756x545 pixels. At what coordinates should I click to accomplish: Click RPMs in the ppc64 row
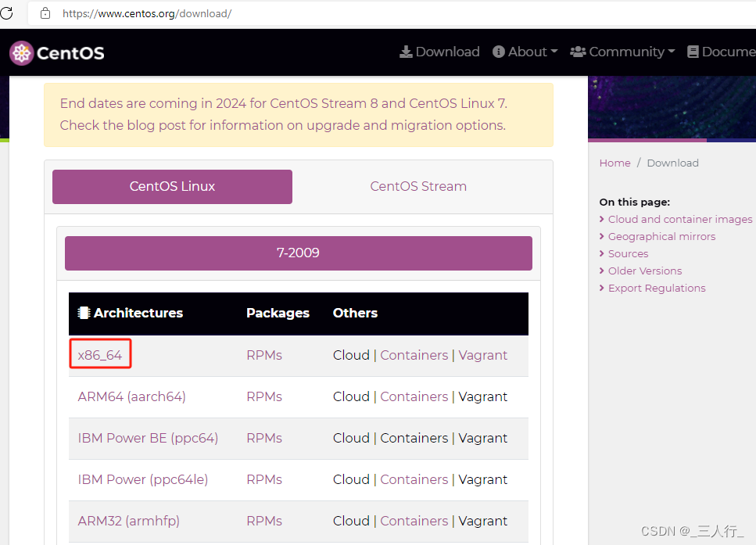264,438
